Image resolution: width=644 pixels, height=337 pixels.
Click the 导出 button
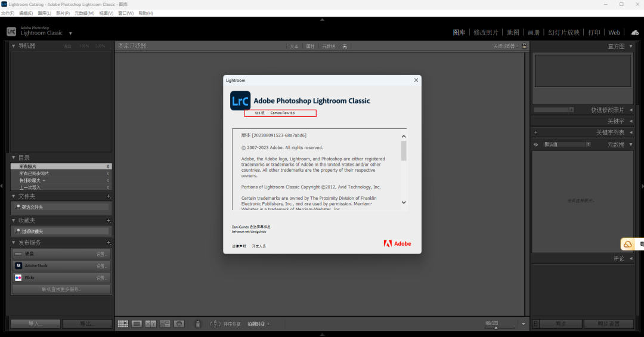[x=87, y=324]
